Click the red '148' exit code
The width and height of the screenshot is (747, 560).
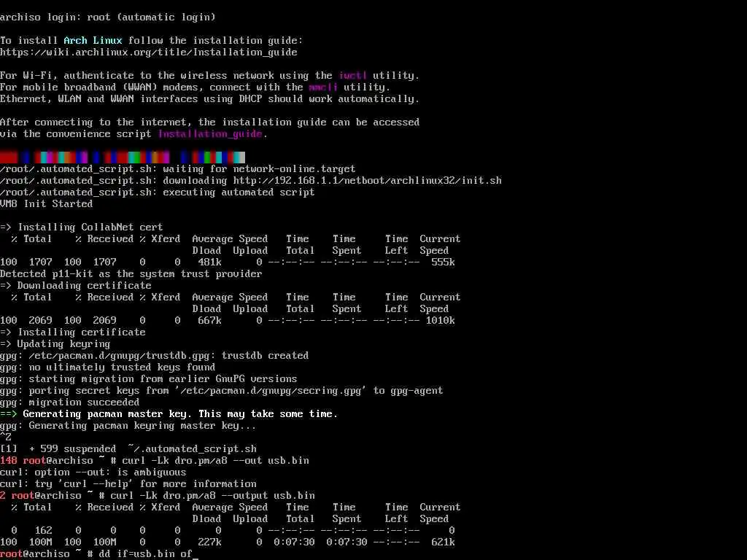point(9,461)
